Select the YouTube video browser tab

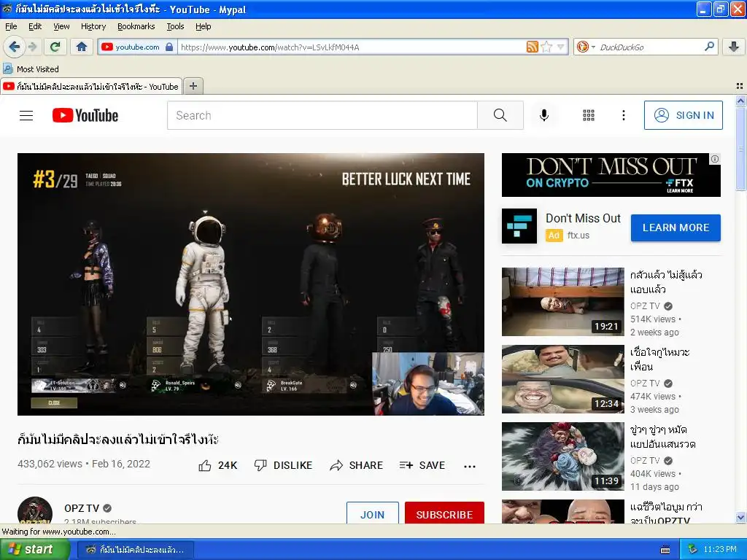tap(91, 86)
